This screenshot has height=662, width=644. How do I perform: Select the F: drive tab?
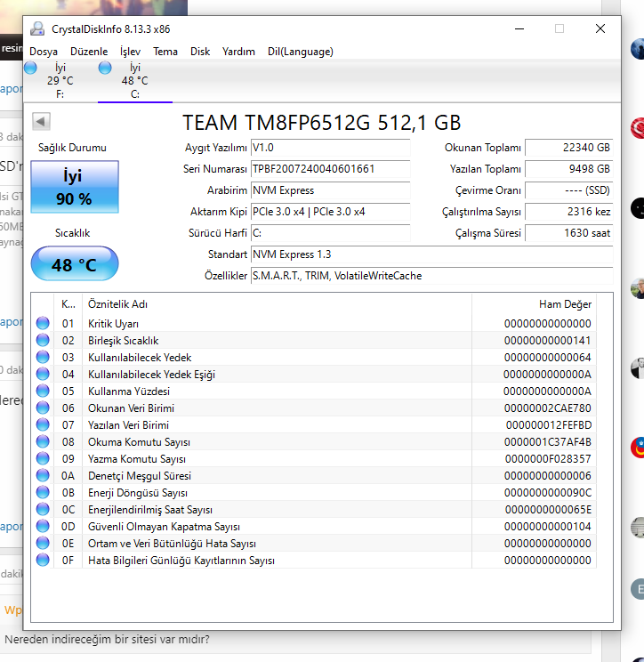click(x=60, y=81)
